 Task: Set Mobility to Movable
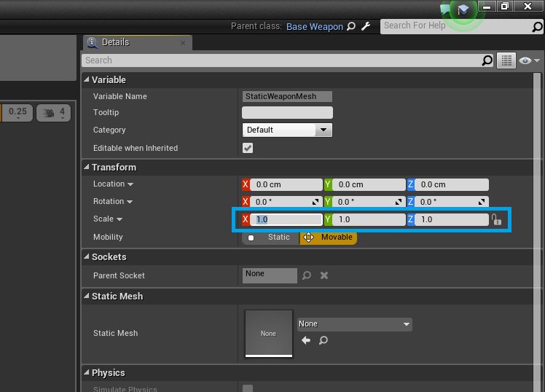click(329, 238)
